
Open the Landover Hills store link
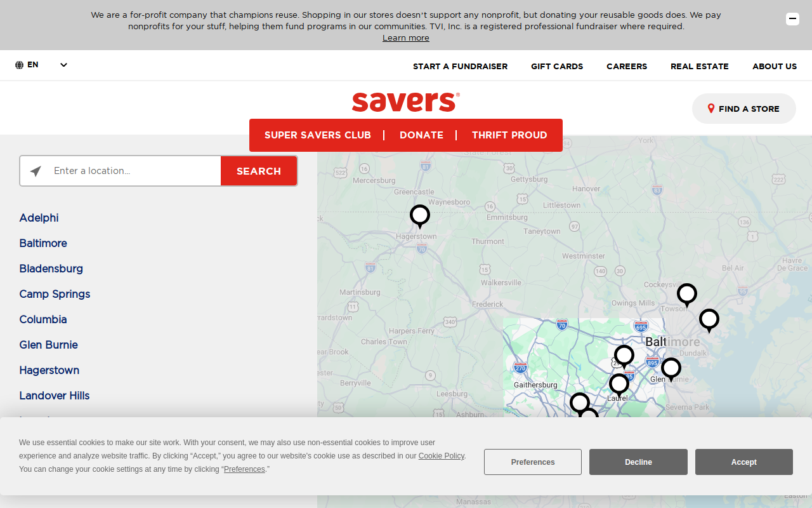pyautogui.click(x=55, y=396)
